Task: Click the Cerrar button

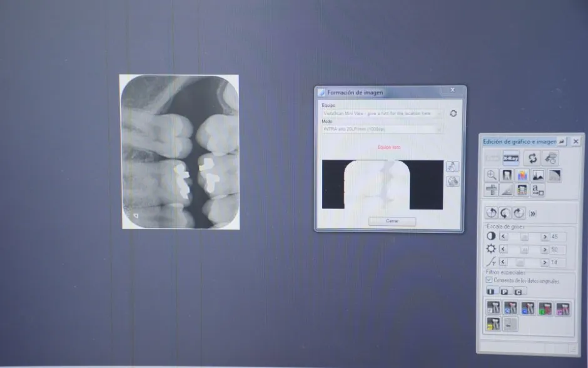Action: (x=392, y=222)
